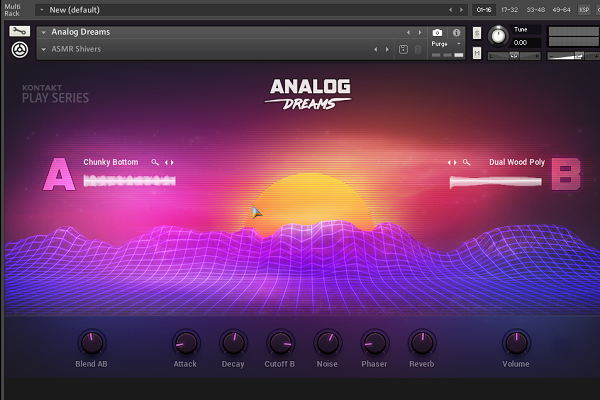Click the Tune knob in header
This screenshot has height=400, width=600.
tap(498, 36)
